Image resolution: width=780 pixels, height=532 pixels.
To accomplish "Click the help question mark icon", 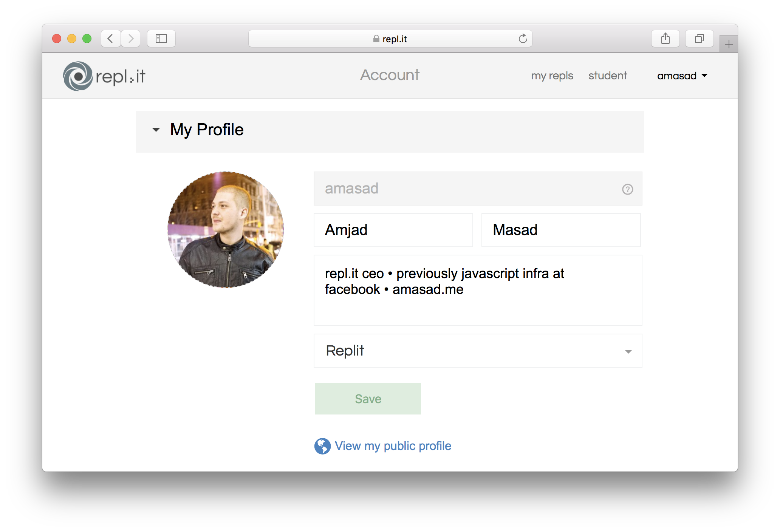I will (628, 190).
